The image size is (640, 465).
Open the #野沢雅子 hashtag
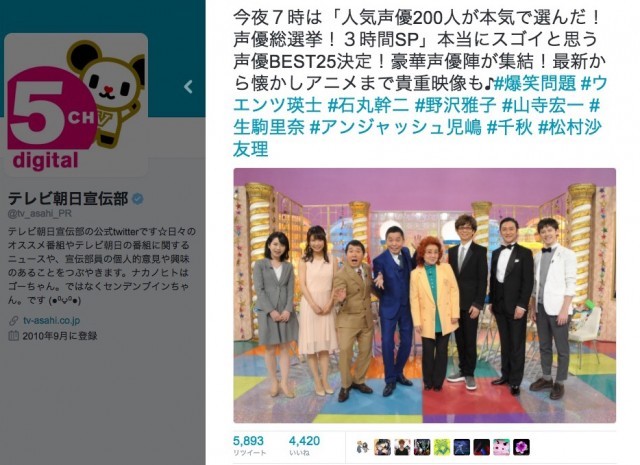tap(456, 106)
